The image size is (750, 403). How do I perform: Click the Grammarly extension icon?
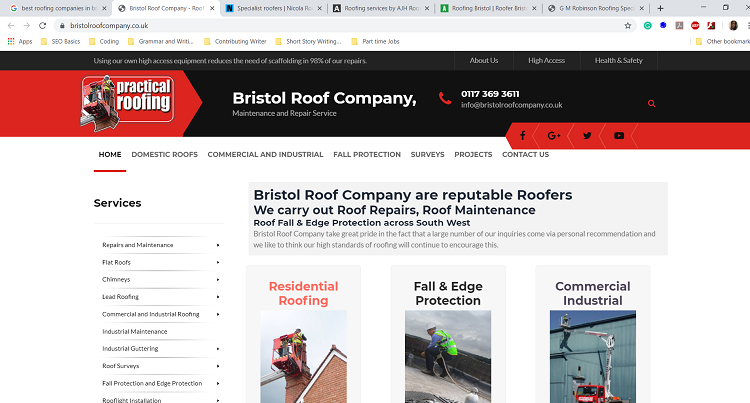tap(648, 26)
